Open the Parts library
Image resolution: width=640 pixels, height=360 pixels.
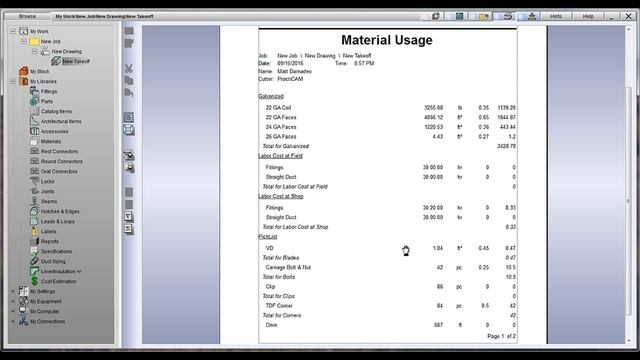(x=47, y=101)
